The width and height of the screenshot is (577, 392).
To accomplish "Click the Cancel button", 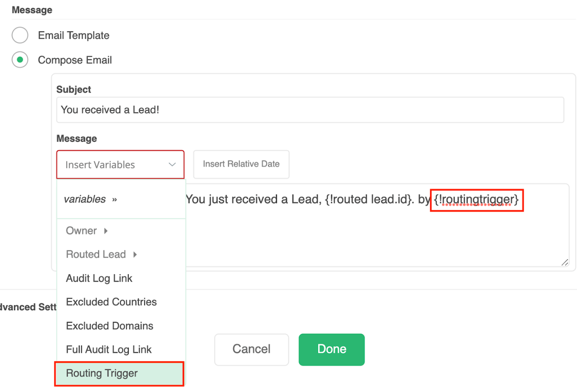I will [x=251, y=349].
